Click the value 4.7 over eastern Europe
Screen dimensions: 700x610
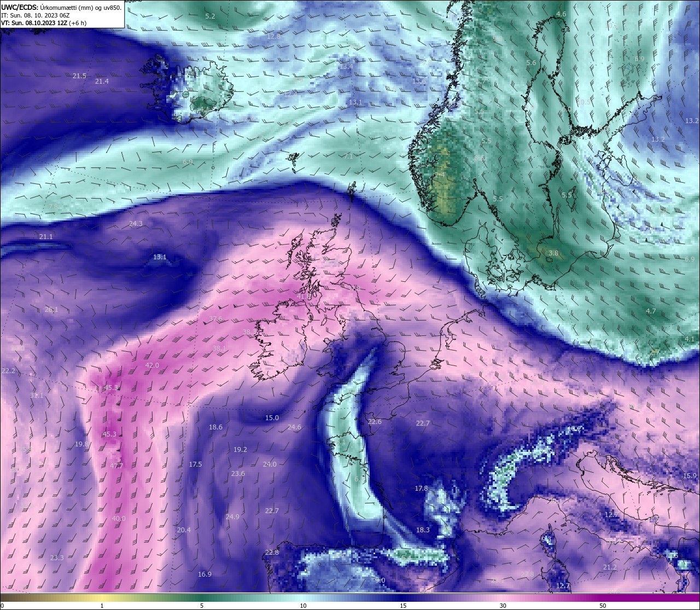(651, 311)
